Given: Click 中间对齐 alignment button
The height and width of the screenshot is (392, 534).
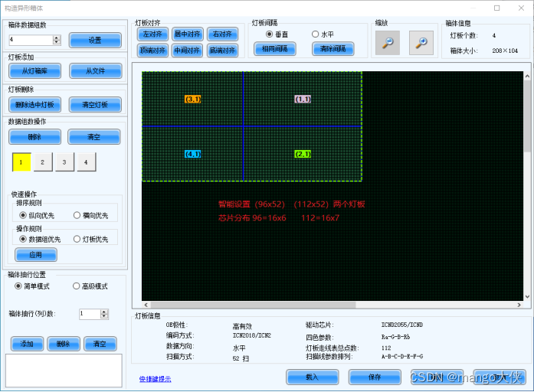Looking at the screenshot, I should tap(187, 51).
